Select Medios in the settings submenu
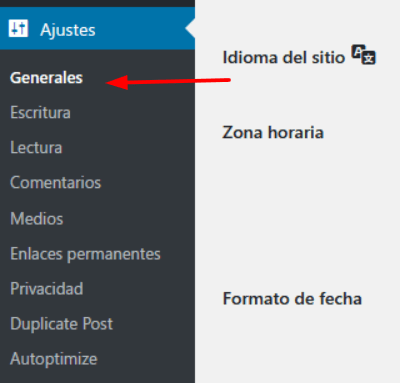The height and width of the screenshot is (383, 400). pos(37,219)
